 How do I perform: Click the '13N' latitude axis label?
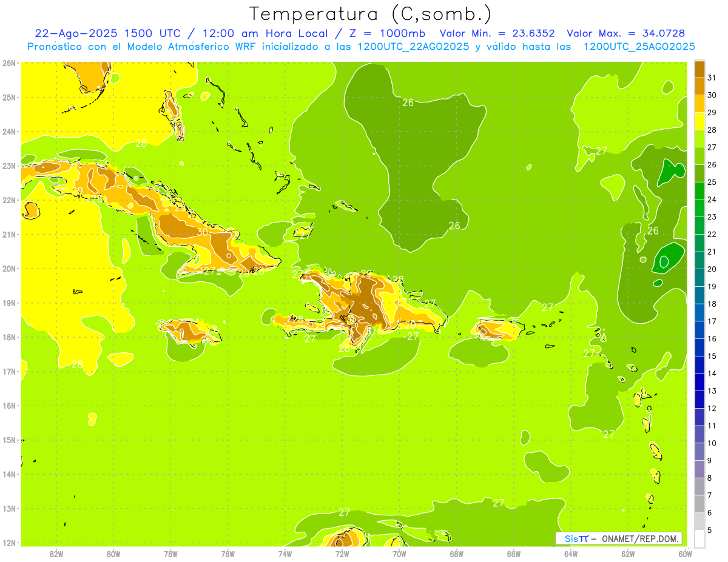point(8,508)
